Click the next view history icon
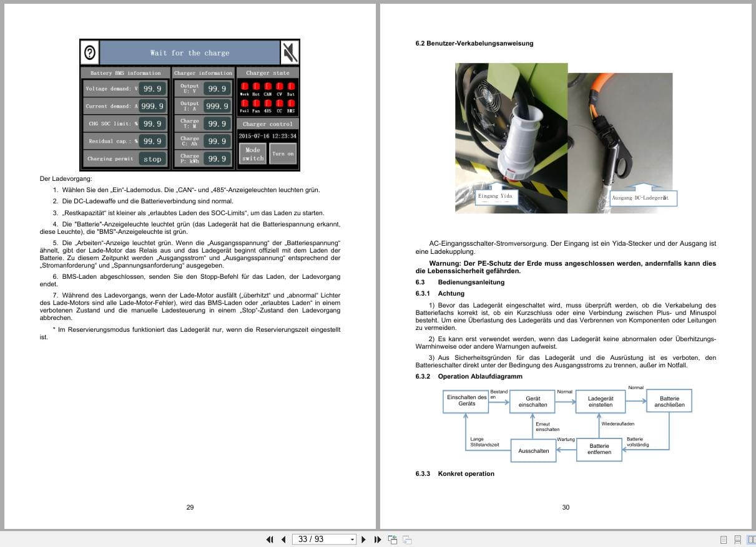This screenshot has height=547, width=756. click(406, 539)
